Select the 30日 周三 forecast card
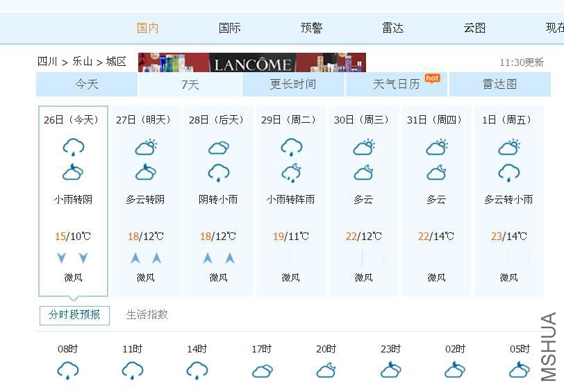Viewport: 564px width, 392px height. [364, 201]
